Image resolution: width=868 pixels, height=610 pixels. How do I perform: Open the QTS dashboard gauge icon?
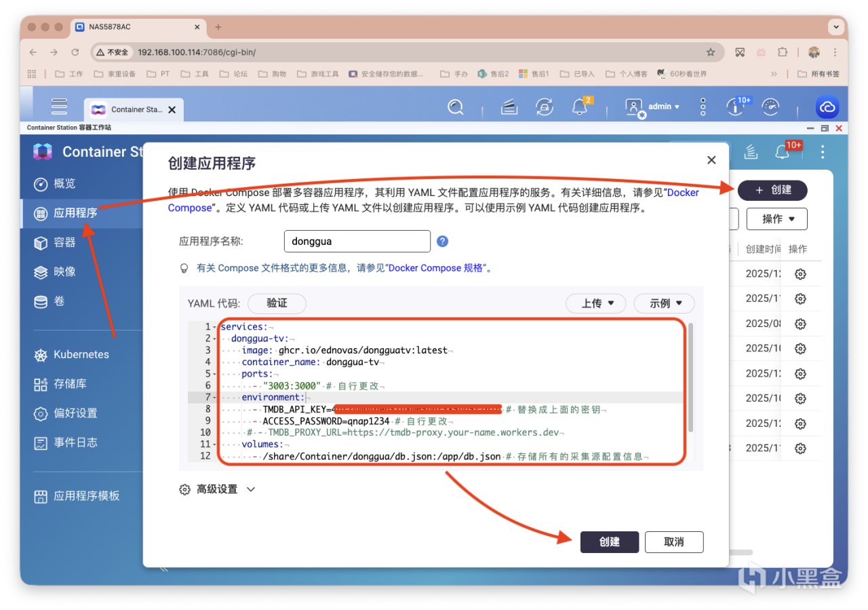point(771,107)
